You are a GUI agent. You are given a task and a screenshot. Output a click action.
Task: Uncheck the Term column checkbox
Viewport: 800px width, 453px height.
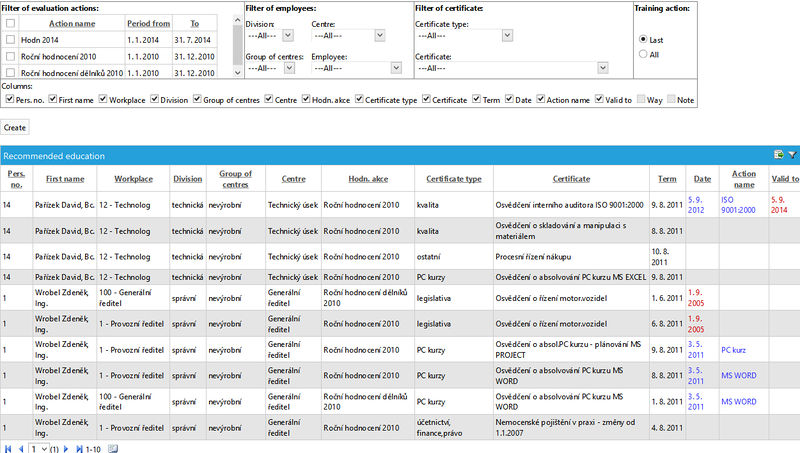(476, 99)
